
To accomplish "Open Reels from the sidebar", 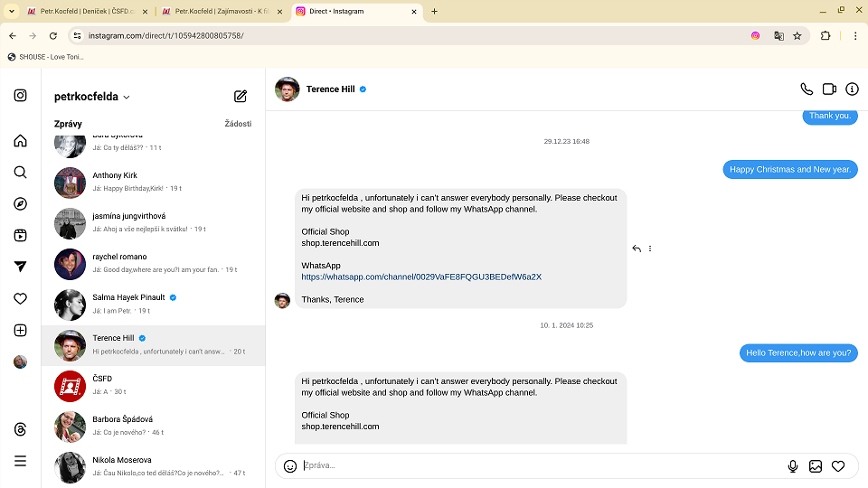I will click(x=20, y=236).
